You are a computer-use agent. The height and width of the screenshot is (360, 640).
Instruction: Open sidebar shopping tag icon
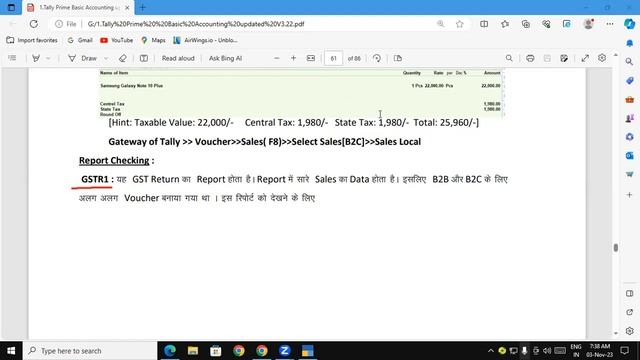click(629, 81)
